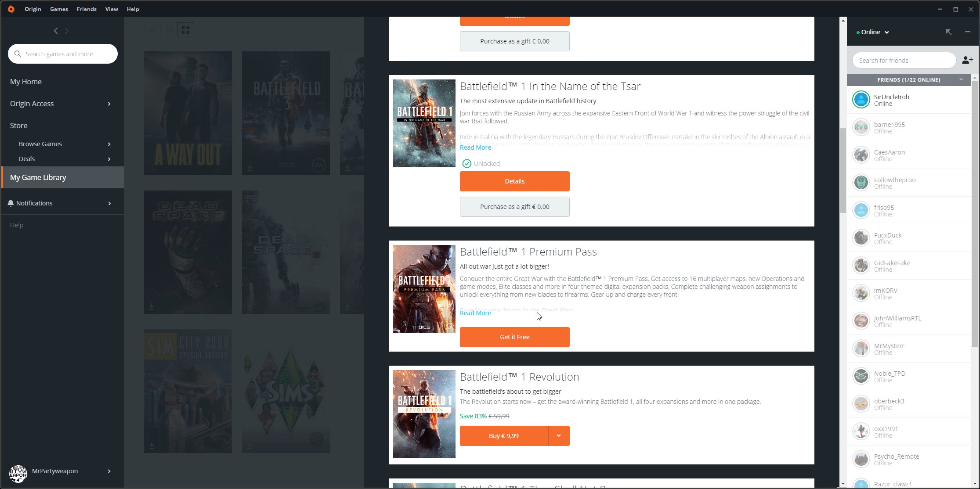Select the small grid view icon
The image size is (980, 489).
point(152,30)
